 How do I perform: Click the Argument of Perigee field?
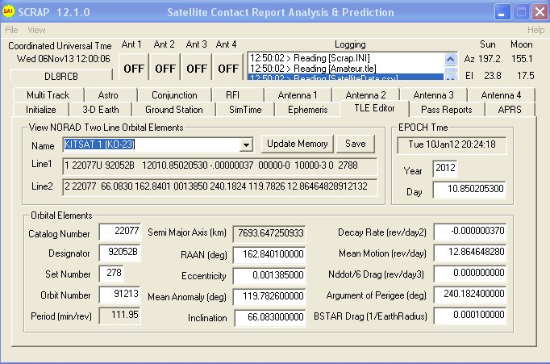(x=470, y=295)
